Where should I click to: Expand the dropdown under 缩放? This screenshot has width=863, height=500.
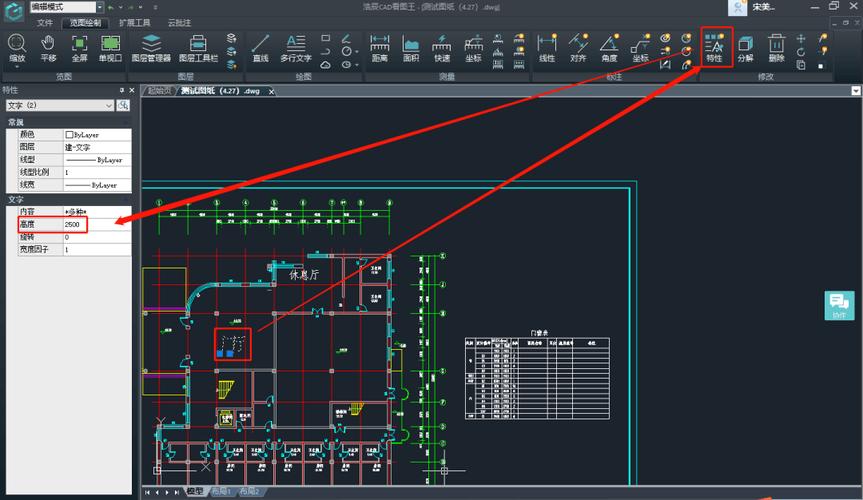[x=17, y=67]
